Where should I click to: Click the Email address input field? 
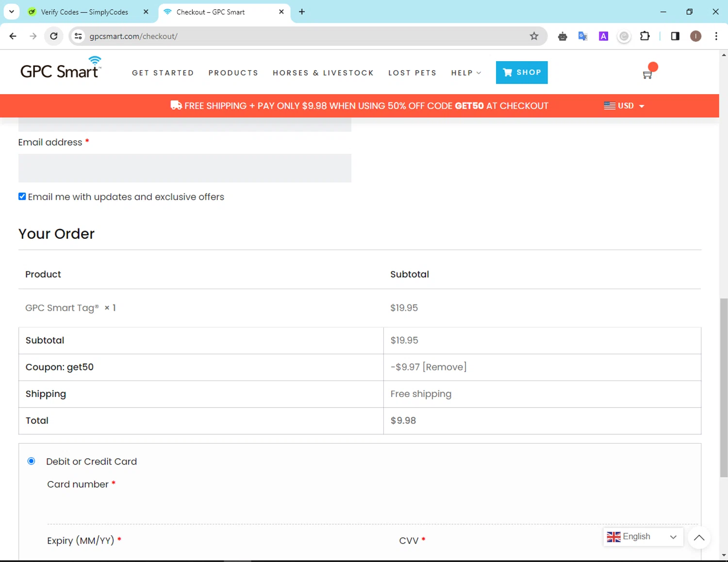tap(184, 168)
